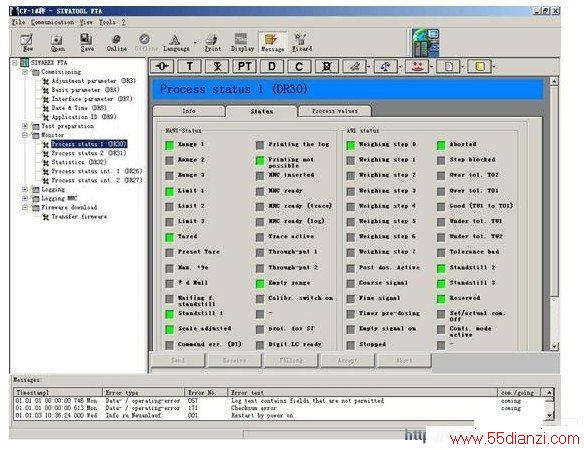This screenshot has height=450, width=584.
Task: Click the Print toolbar icon
Action: coord(213,42)
